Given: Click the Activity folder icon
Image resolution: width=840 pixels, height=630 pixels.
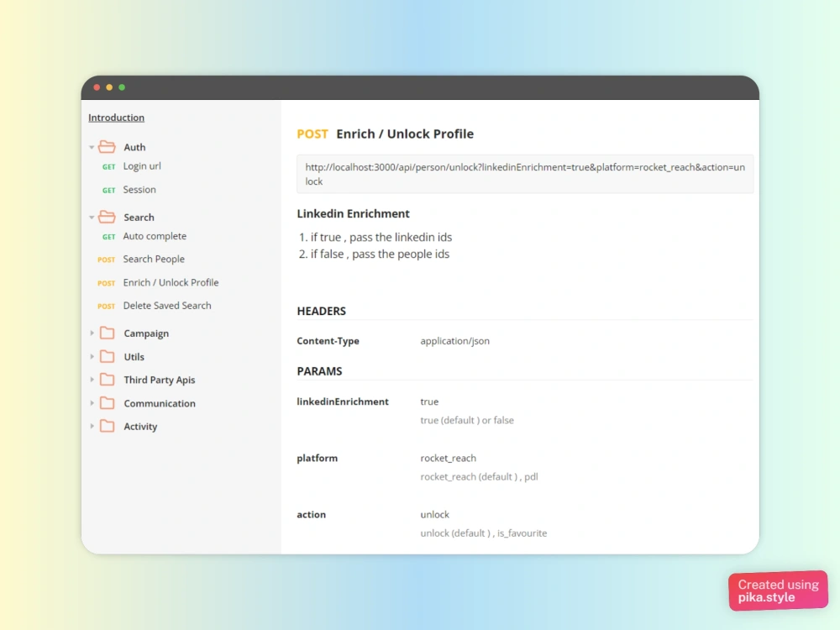Looking at the screenshot, I should (x=108, y=427).
